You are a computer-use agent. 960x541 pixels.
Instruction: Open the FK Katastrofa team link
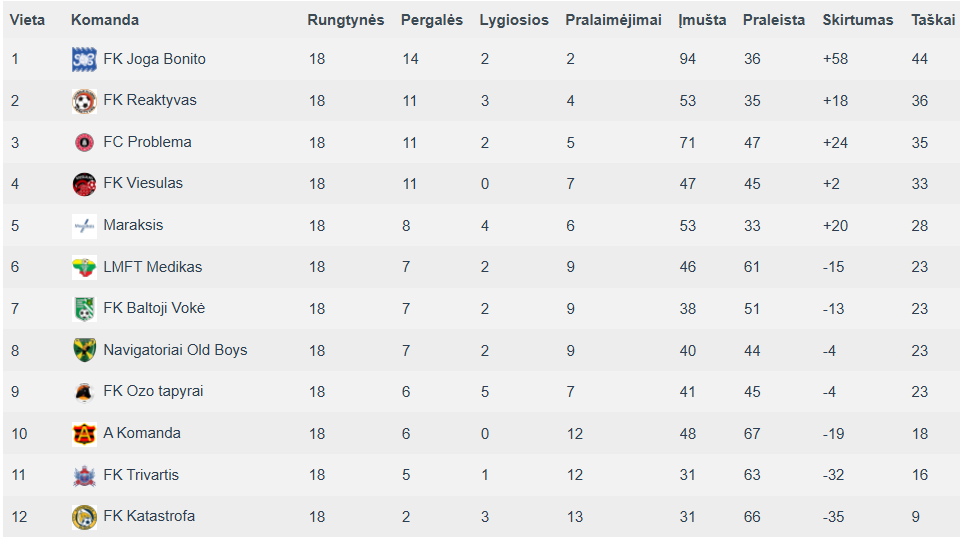pyautogui.click(x=149, y=516)
